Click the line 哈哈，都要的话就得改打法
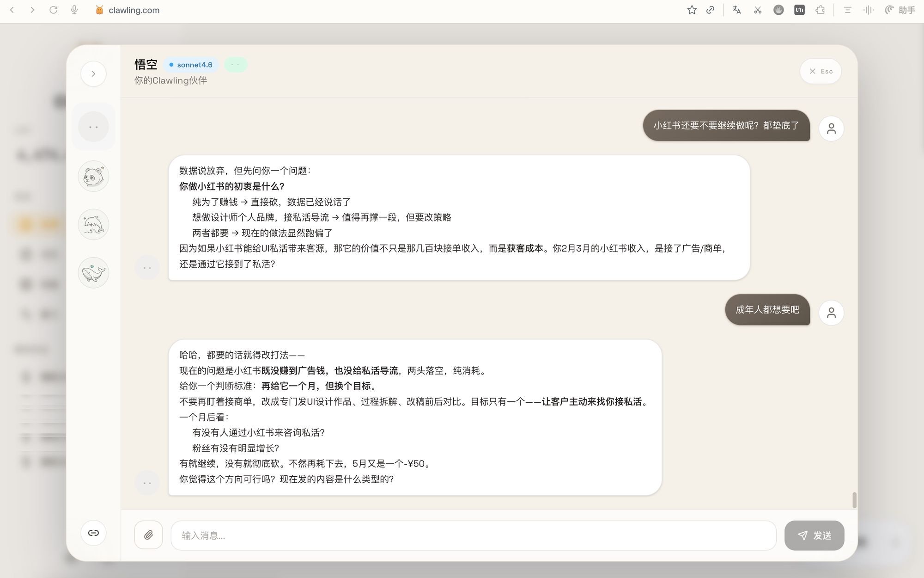924x578 pixels. coord(242,355)
